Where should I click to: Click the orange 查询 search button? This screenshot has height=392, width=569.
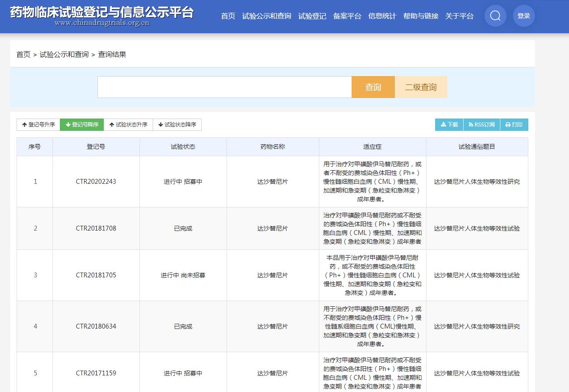373,87
